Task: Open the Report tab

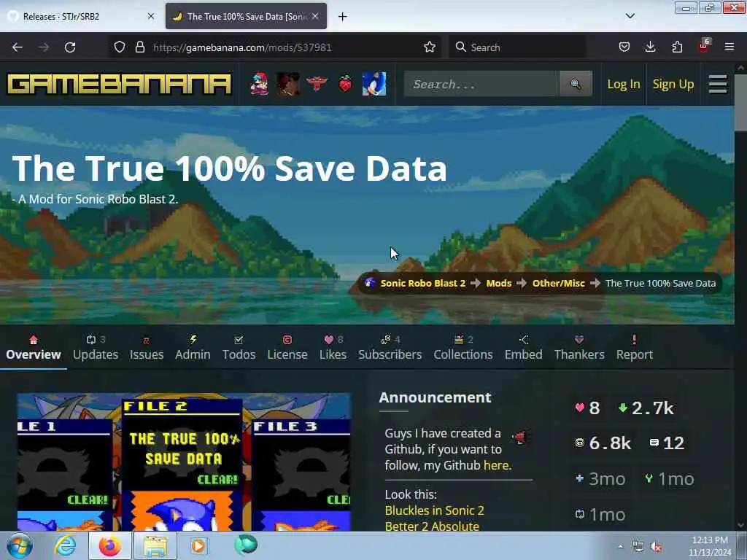Action: (635, 348)
